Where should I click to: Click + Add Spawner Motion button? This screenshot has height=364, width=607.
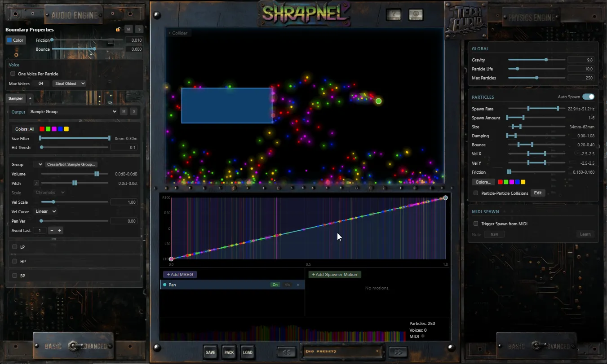(335, 274)
